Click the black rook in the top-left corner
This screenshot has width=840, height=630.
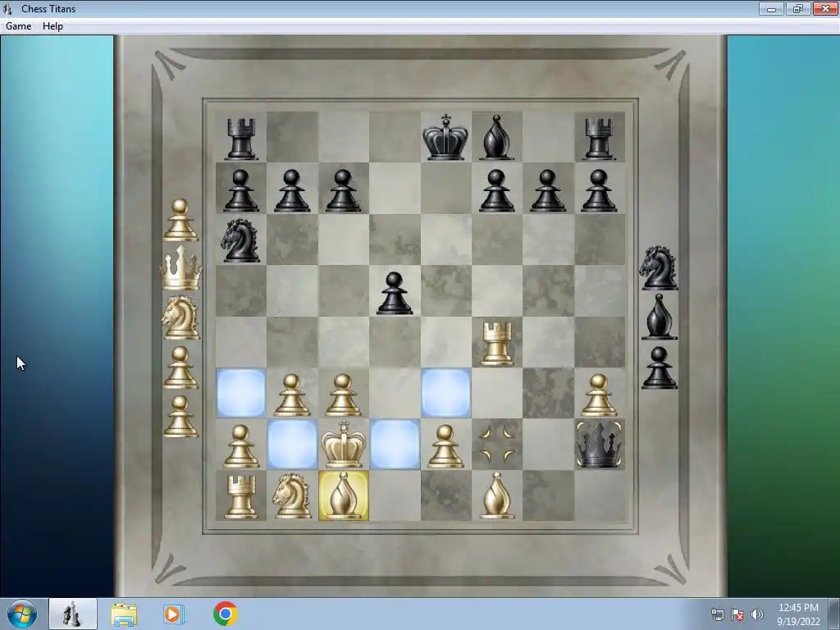241,139
